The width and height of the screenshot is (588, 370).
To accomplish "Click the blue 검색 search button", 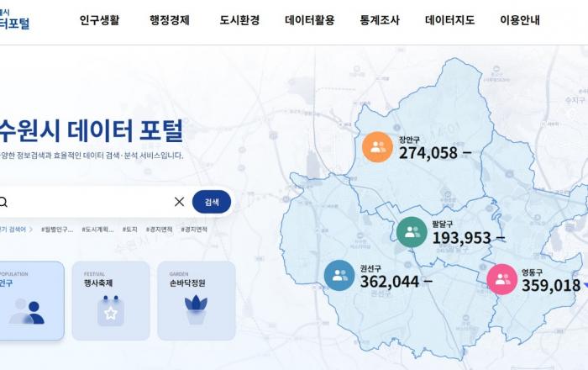I will [212, 202].
